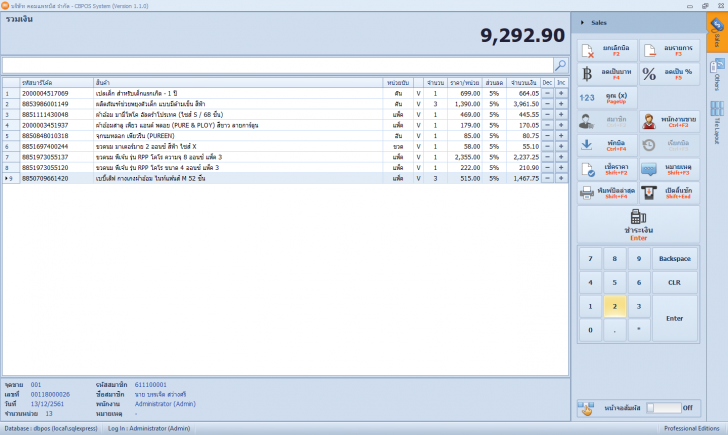Increase quantity for row 8853986001149
The image size is (728, 435).
(x=561, y=104)
